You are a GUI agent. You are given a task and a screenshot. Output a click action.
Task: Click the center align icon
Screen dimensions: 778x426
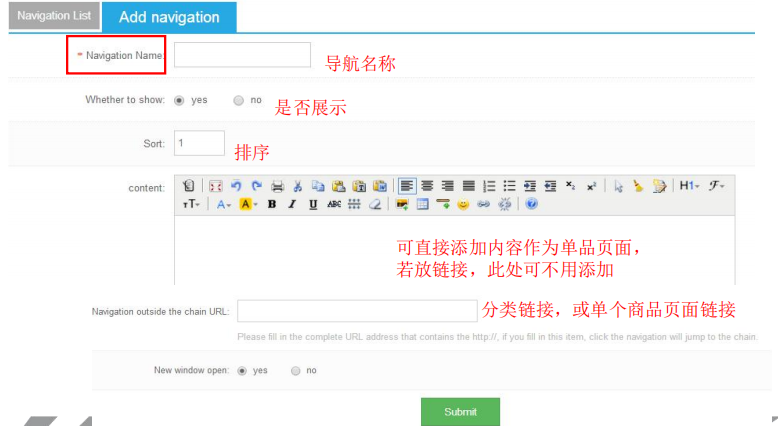click(427, 186)
